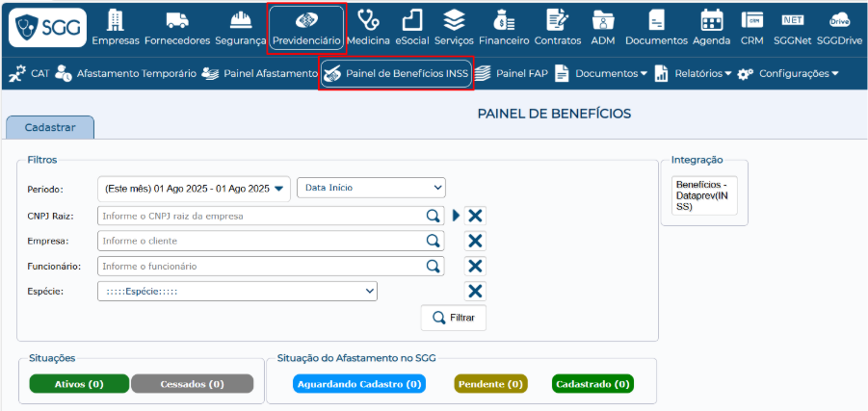Image resolution: width=868 pixels, height=411 pixels.
Task: Expand the Período date range dropdown
Action: pyautogui.click(x=194, y=189)
